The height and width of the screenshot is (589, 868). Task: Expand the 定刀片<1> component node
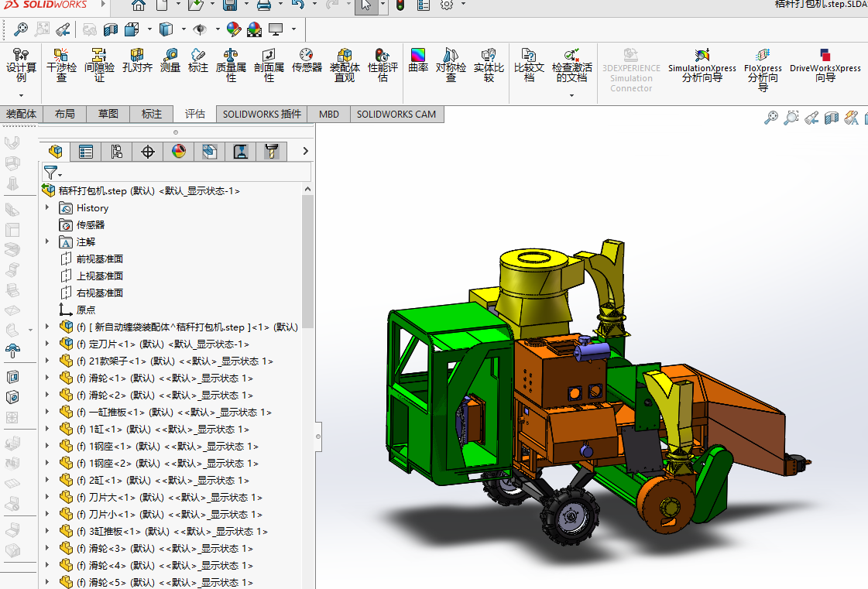[x=47, y=344]
